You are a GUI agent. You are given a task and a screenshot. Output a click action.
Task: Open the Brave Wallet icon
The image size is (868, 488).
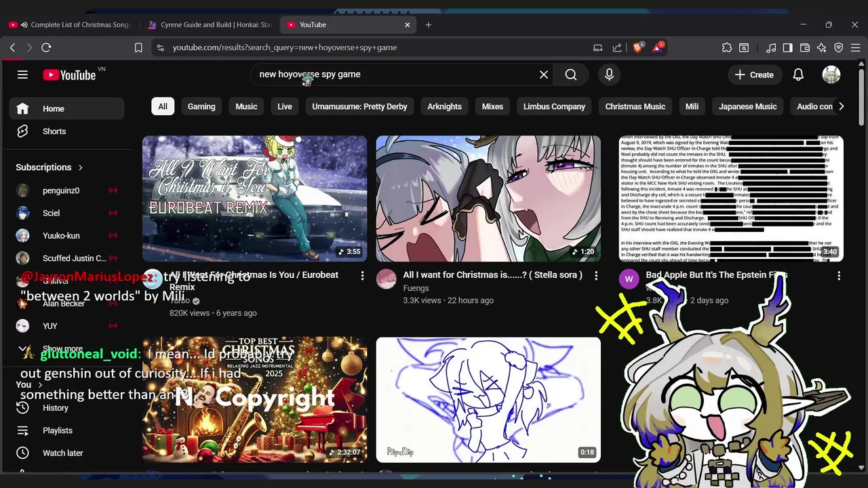[805, 47]
